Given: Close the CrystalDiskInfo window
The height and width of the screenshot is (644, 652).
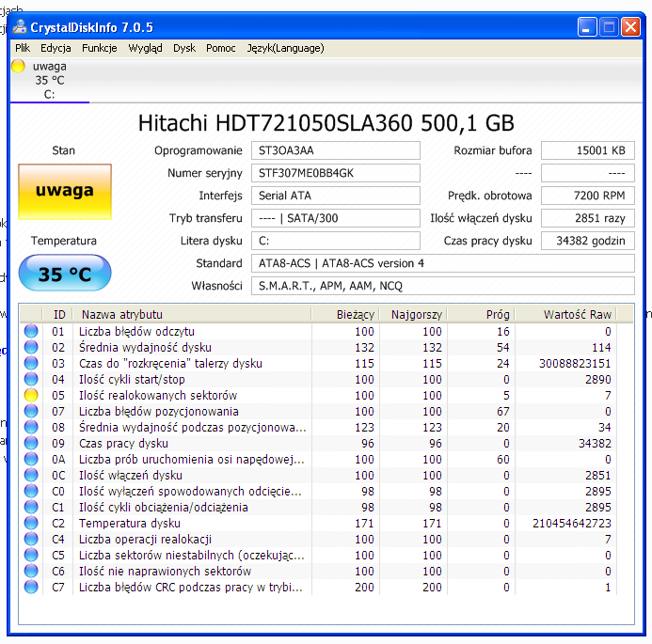Looking at the screenshot, I should (630, 27).
